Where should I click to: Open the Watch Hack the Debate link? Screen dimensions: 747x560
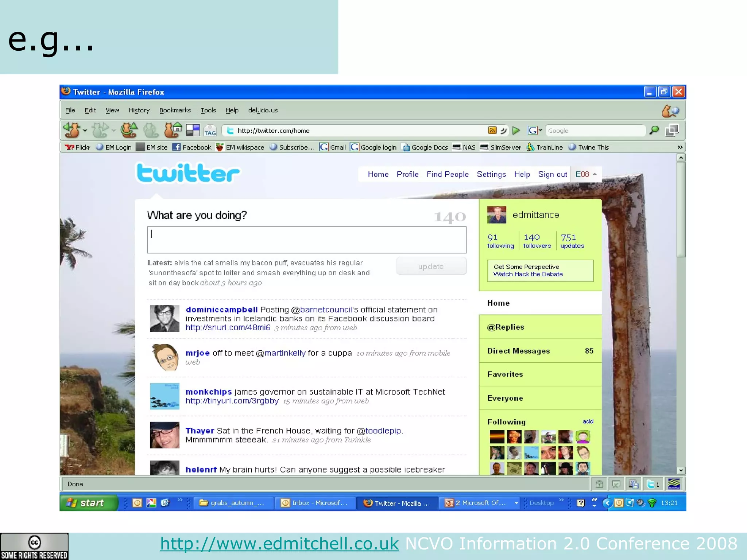(528, 274)
